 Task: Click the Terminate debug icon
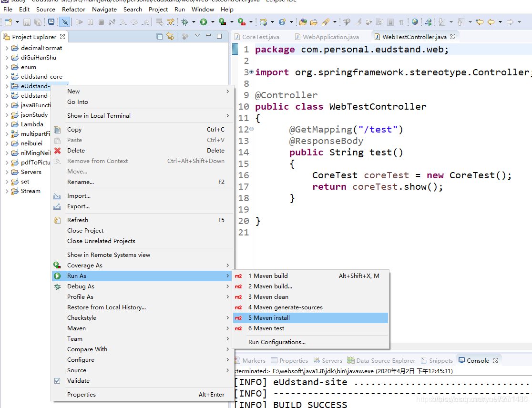click(x=101, y=22)
